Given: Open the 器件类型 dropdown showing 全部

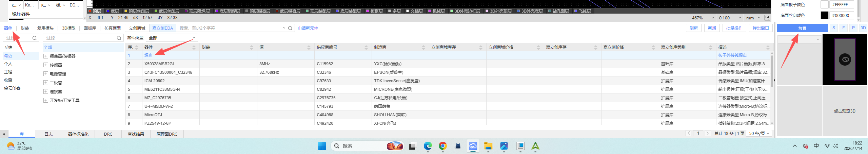Looking at the screenshot, I should pos(172,38).
